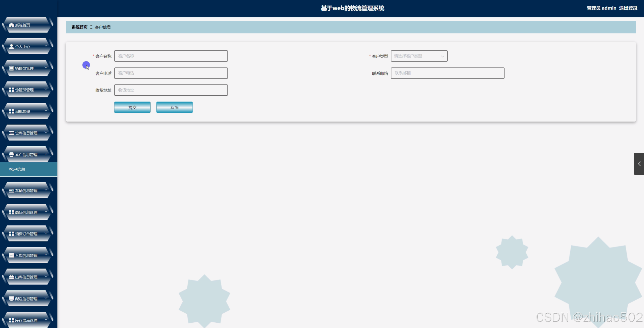The width and height of the screenshot is (644, 328).
Task: Select the 客户信息 submenu item
Action: click(x=17, y=169)
